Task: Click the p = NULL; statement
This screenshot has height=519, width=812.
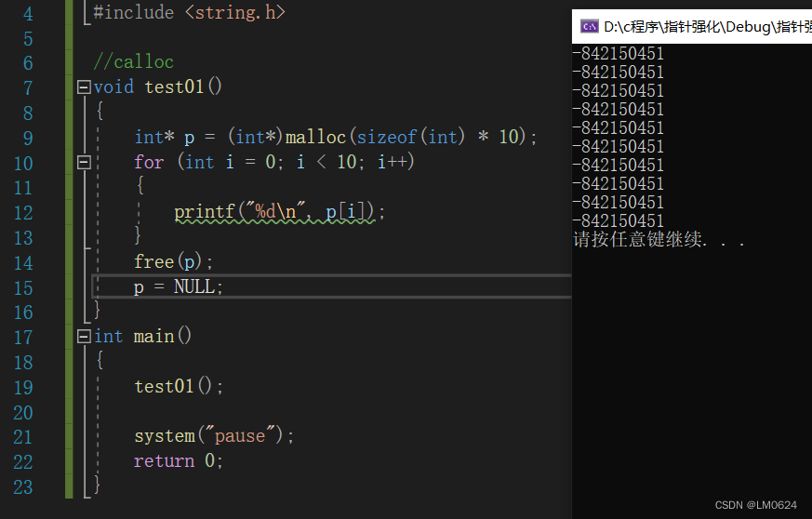Action: click(x=179, y=286)
